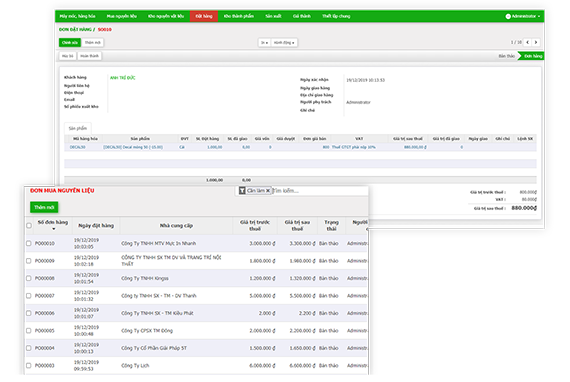
Task: Go back to ĐƠN ĐẶT HÀNG breadcrumb
Action: tap(75, 29)
